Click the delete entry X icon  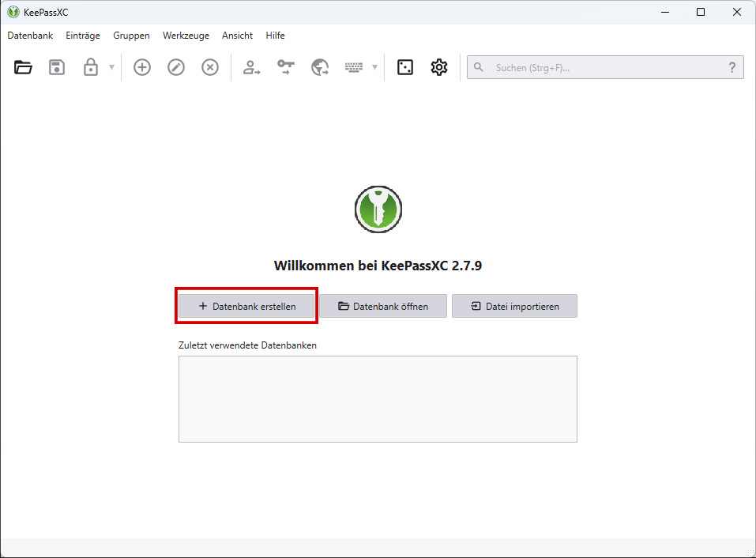coord(210,68)
